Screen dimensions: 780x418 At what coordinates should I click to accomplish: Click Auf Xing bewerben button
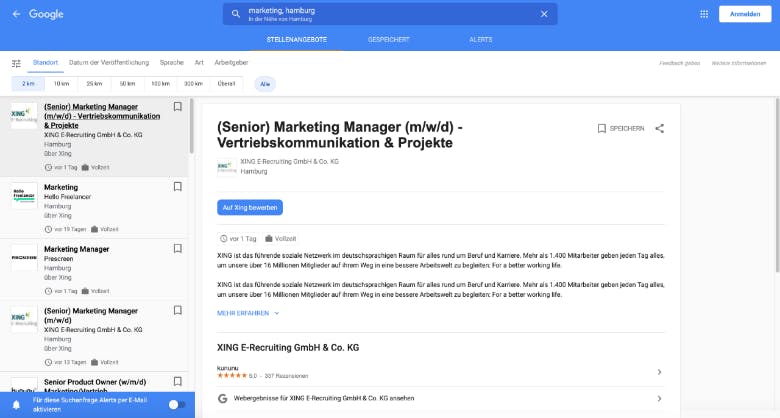pos(250,208)
